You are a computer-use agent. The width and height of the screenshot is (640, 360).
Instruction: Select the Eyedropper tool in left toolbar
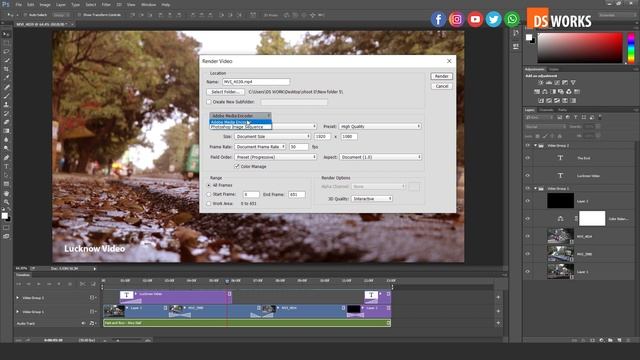tap(6, 78)
